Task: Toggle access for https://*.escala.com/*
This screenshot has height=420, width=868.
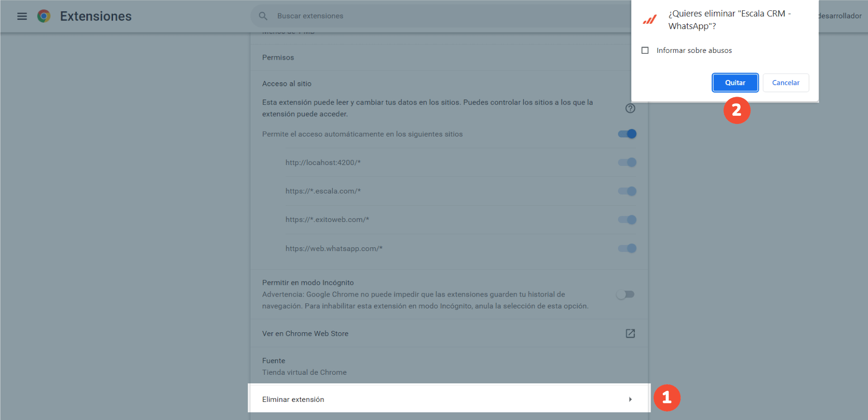Action: click(x=627, y=191)
